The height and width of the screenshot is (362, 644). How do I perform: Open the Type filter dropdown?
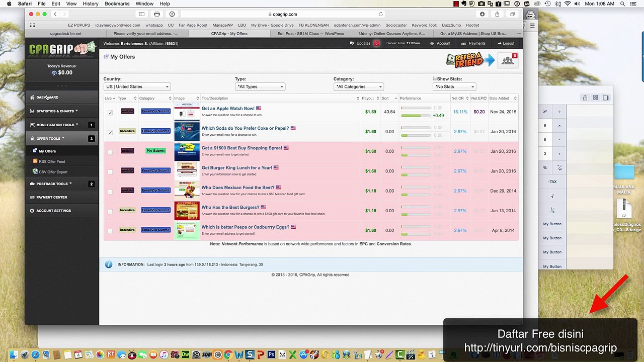point(260,86)
